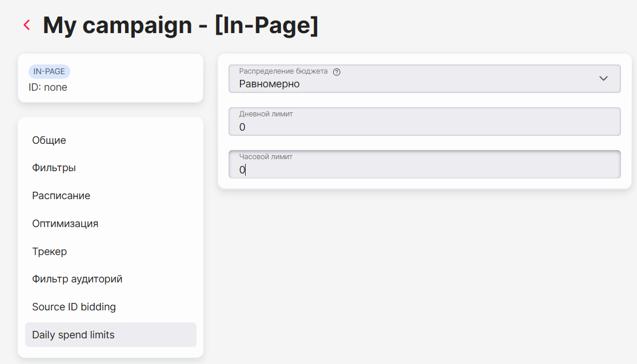Open the Общие settings section
Viewport: 637px width, 364px height.
click(x=49, y=140)
